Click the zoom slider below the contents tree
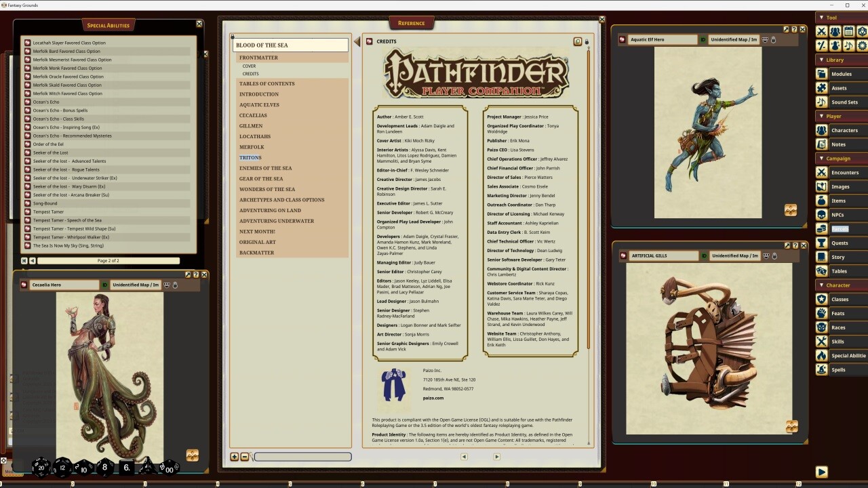The height and width of the screenshot is (488, 868). [302, 456]
